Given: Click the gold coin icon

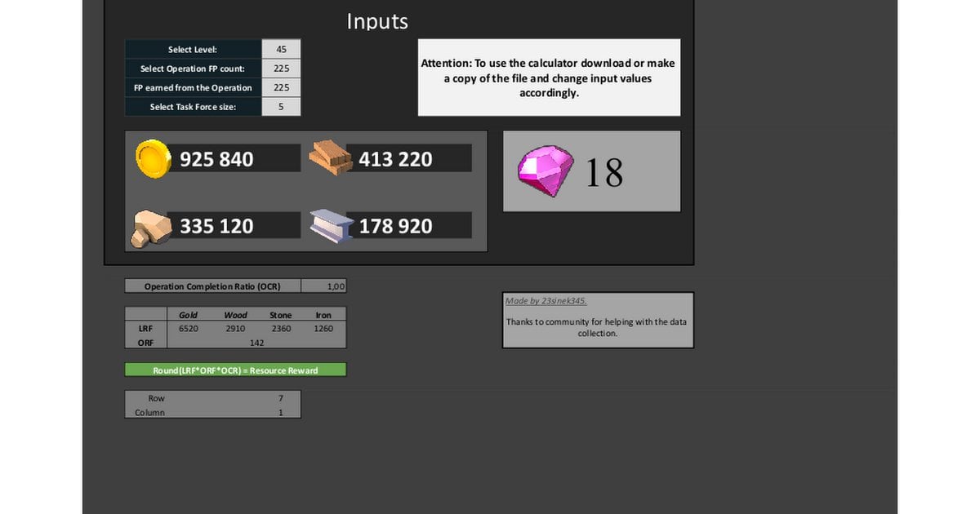Looking at the screenshot, I should [152, 158].
